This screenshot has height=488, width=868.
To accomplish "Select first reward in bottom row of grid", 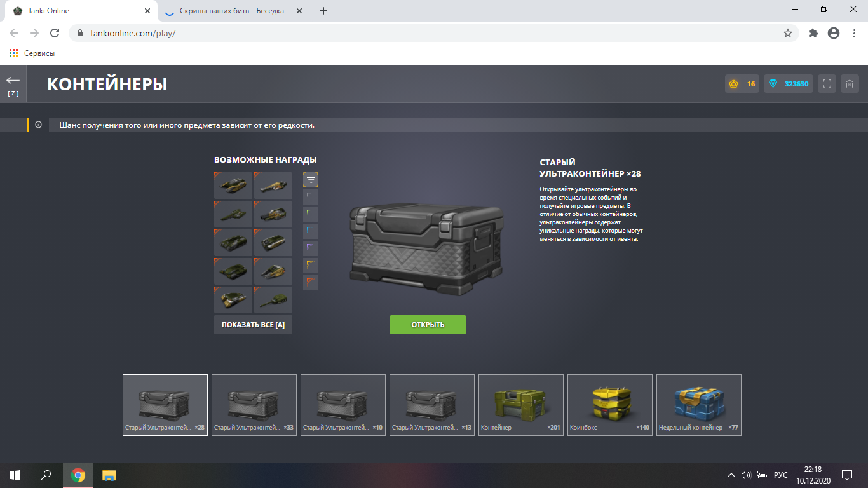I will point(233,300).
